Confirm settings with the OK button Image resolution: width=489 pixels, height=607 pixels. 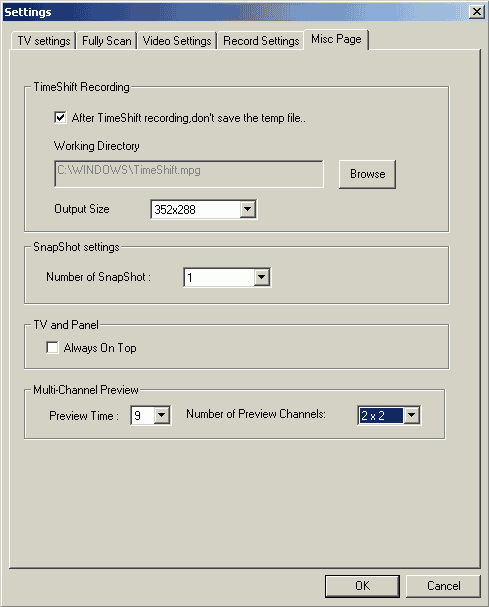pos(362,586)
